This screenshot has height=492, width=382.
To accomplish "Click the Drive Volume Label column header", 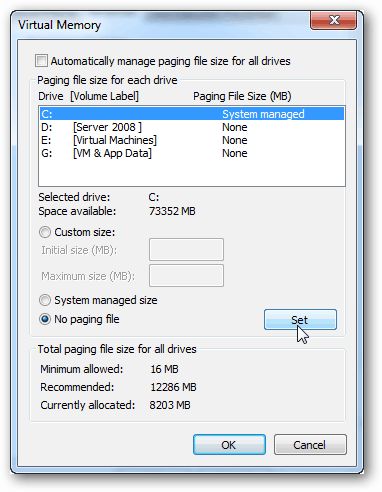I will [x=88, y=96].
